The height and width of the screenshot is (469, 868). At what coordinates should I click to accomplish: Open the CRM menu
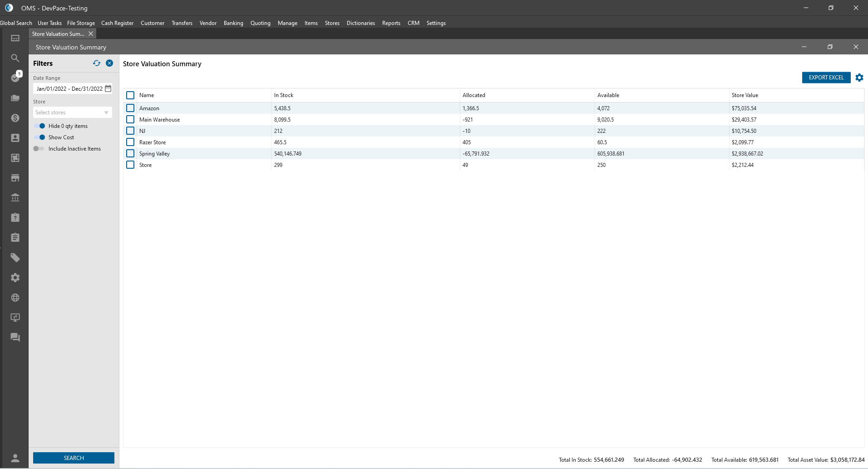click(x=414, y=23)
